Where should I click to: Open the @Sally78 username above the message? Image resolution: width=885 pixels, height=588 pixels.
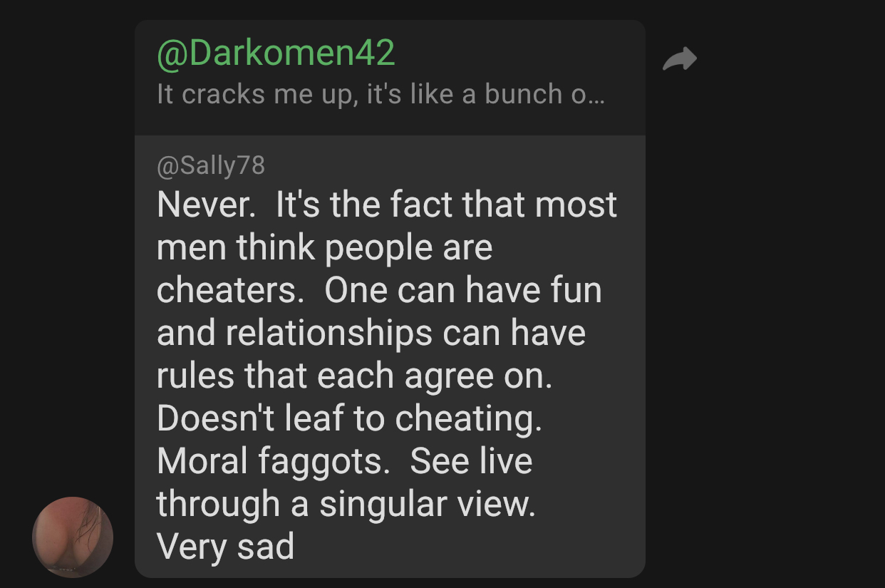pyautogui.click(x=211, y=166)
